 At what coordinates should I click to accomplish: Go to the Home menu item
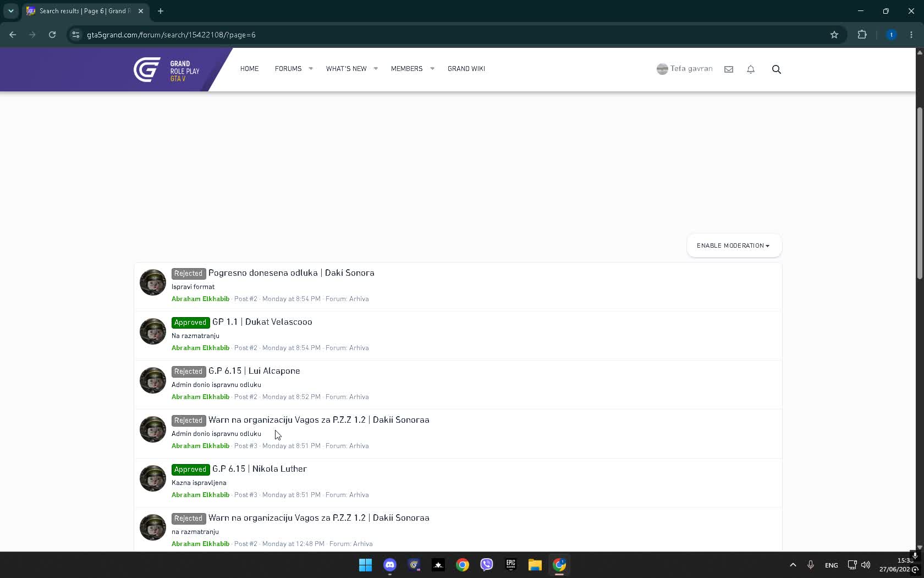(x=249, y=69)
